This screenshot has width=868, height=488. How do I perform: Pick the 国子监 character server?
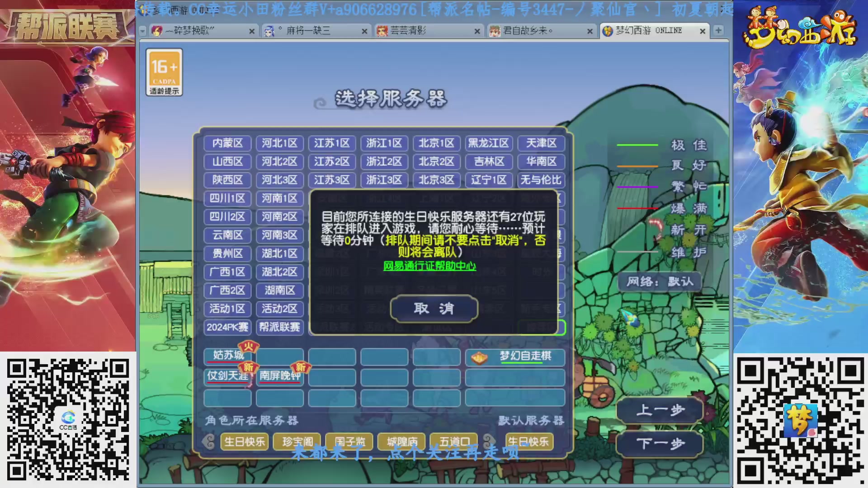(349, 442)
